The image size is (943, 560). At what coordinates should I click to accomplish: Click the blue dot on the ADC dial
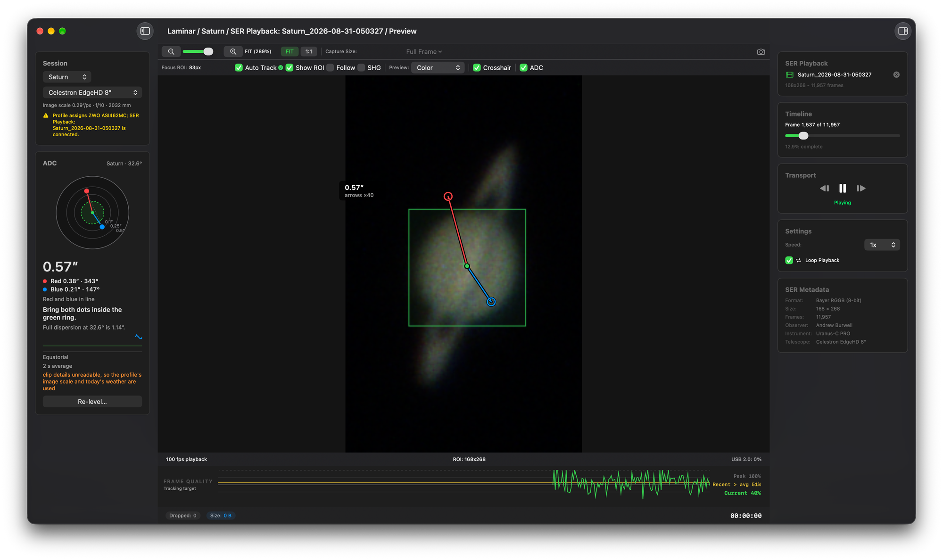pos(102,227)
